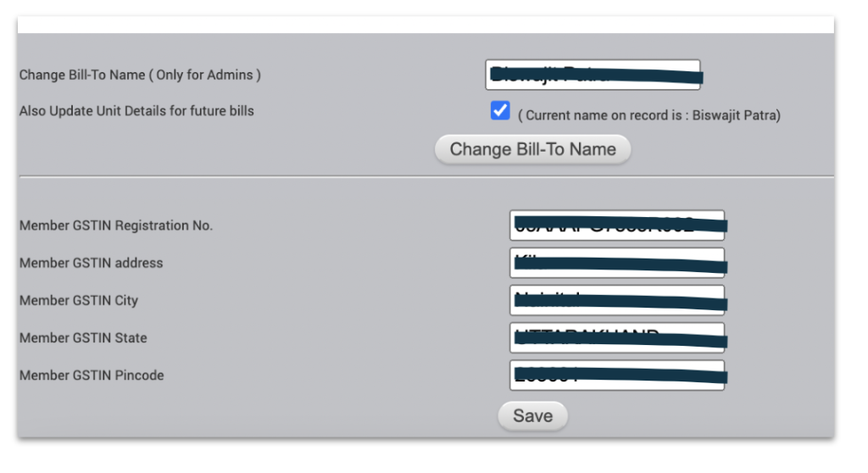This screenshot has width=868, height=473.
Task: Select the Member GSTIN State input box
Action: click(617, 338)
